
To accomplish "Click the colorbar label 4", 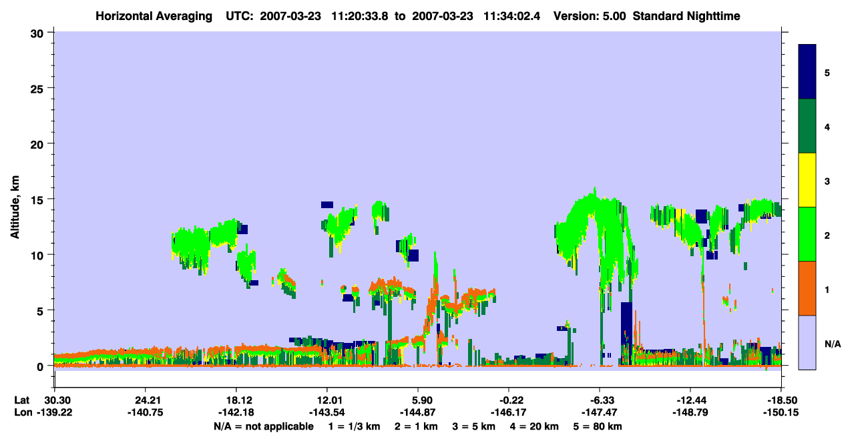I will click(x=827, y=126).
